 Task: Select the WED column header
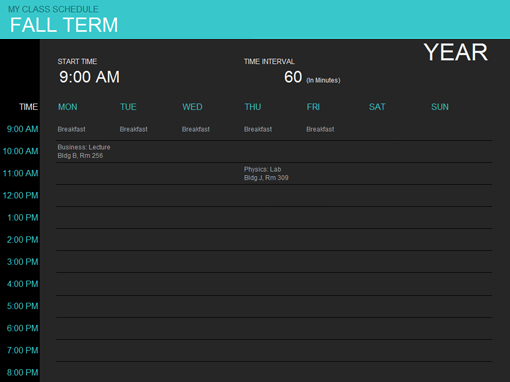coord(192,107)
